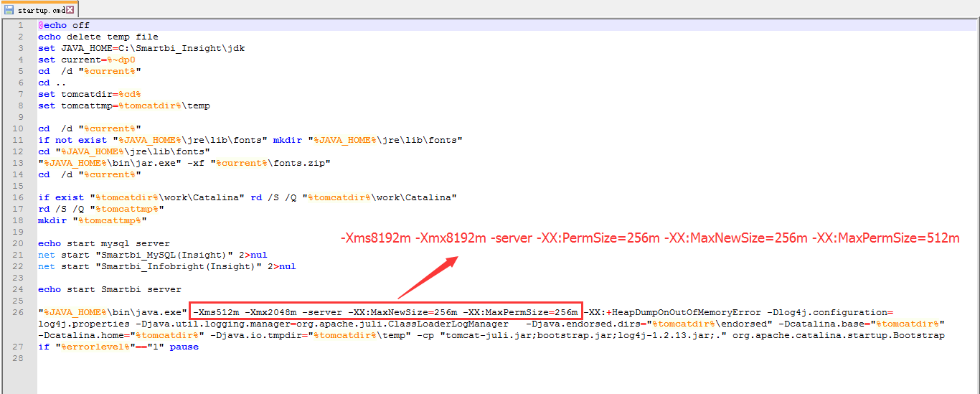Click the 'set tomcattmp=%tomcatdir%\temp' line
Screen dimensions: 980x394
[x=124, y=105]
